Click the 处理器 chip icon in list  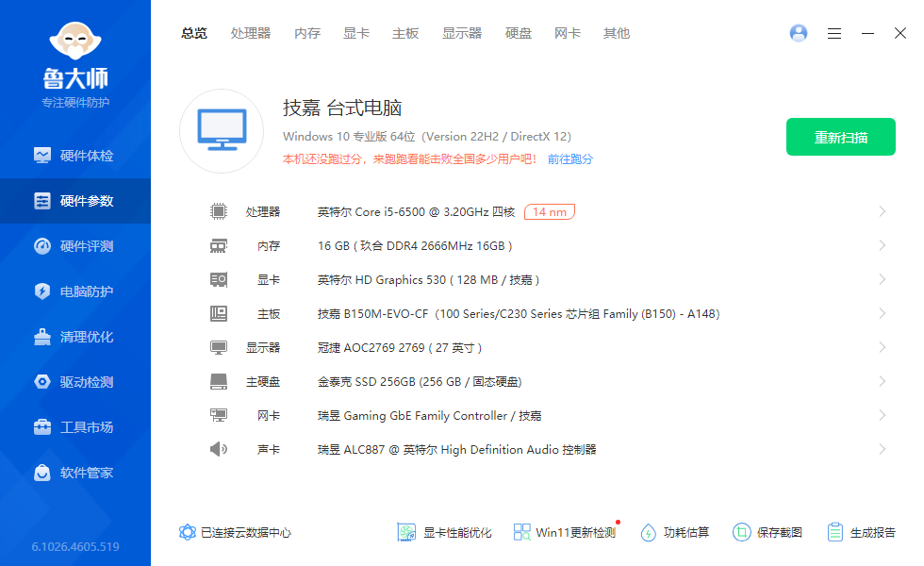pyautogui.click(x=219, y=211)
